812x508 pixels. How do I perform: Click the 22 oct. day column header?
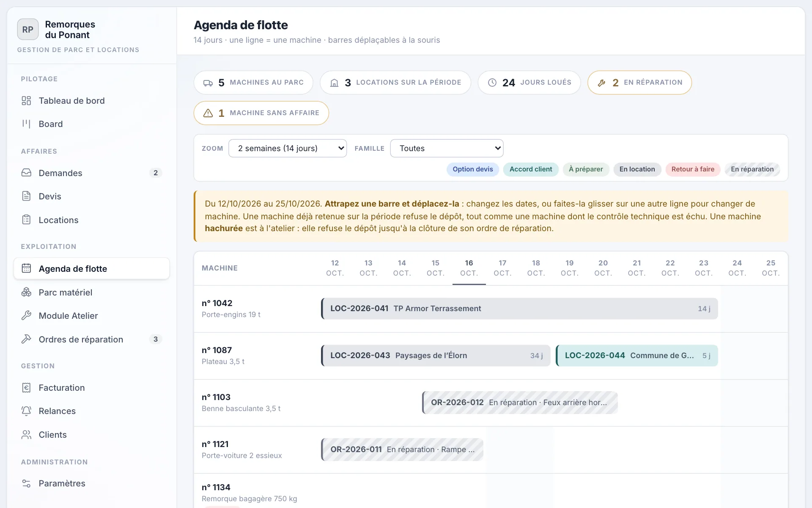click(670, 268)
